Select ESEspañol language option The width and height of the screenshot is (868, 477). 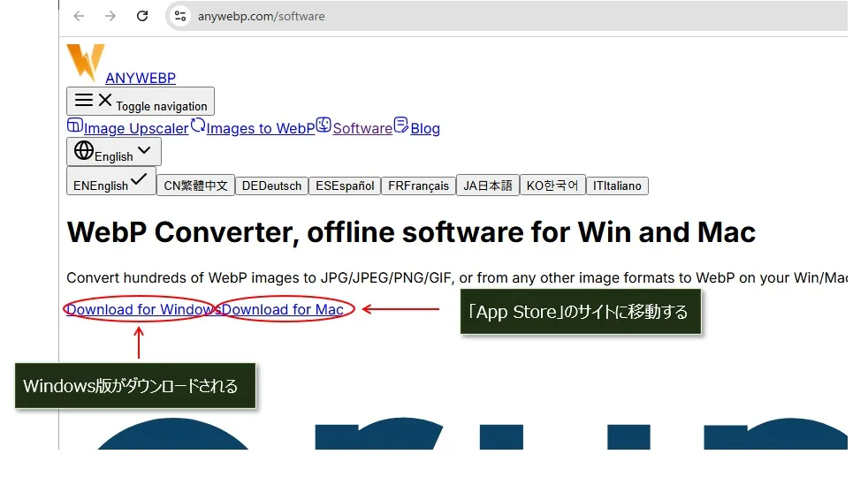(345, 185)
